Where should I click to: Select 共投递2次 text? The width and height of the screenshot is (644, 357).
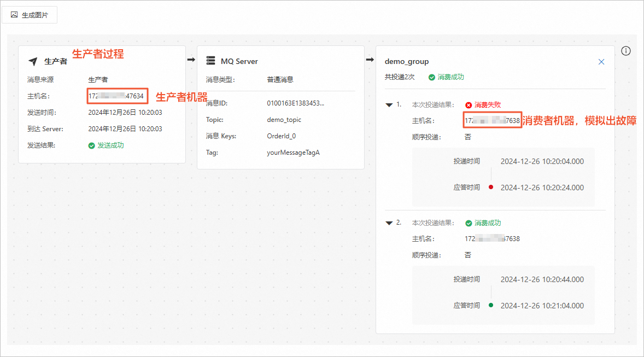[400, 77]
